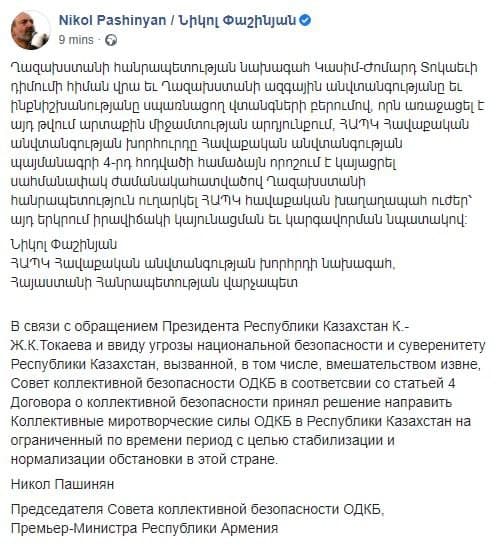Click the line 'нормализации обстановки в этой стране.'

pos(144,459)
